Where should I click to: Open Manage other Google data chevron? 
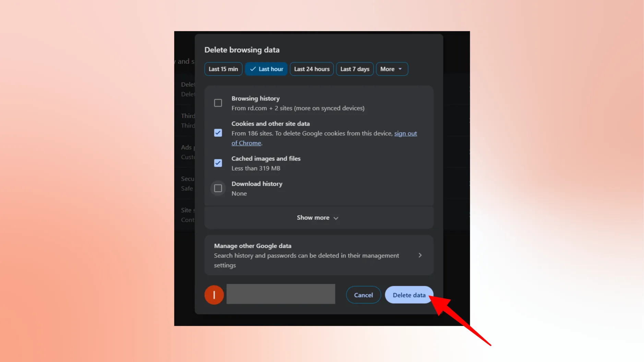(x=420, y=255)
